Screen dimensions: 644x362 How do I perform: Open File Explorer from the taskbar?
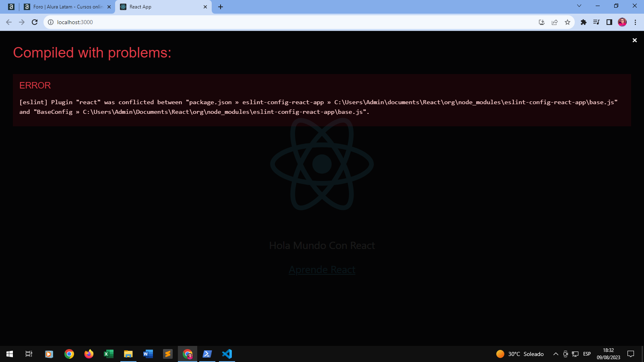(128, 354)
